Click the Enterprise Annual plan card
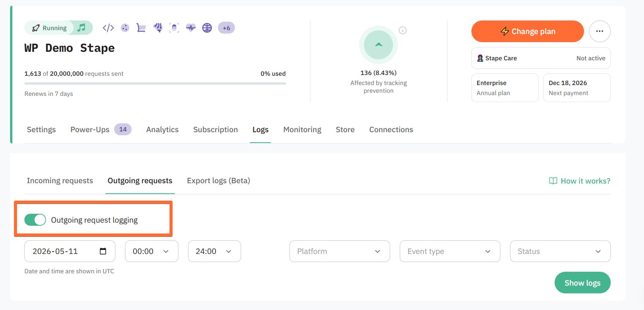 [505, 88]
